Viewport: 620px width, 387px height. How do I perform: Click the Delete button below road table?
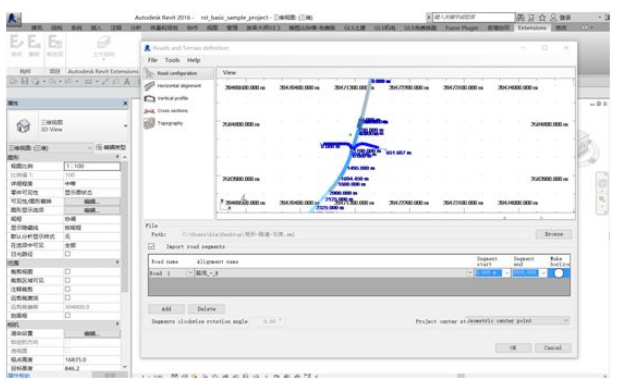206,309
